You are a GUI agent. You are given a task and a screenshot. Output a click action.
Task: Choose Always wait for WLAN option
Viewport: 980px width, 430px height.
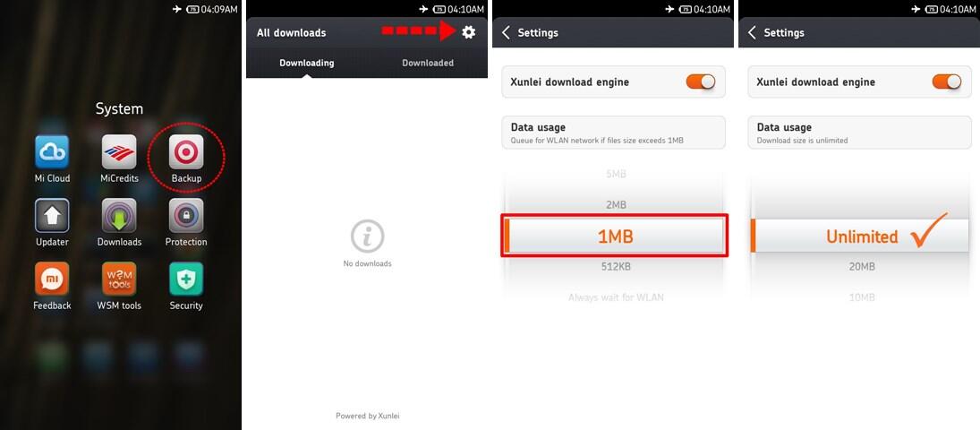pos(616,297)
